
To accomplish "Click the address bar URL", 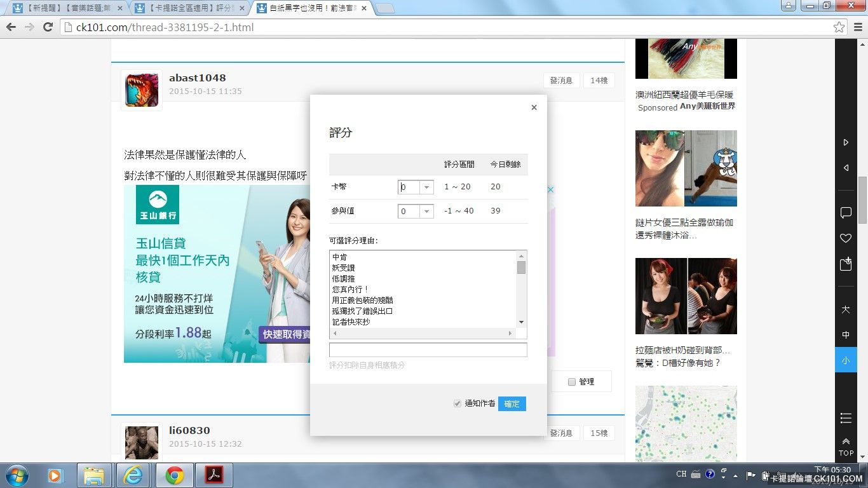I will [165, 27].
